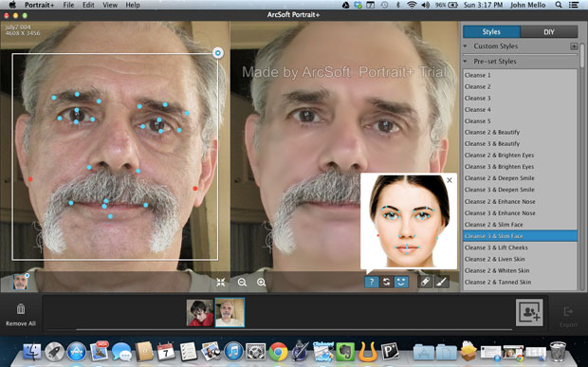Screen dimensions: 588x367
Task: Pick Cleanse 2 & Deepen Smile
Action: [x=520, y=178]
